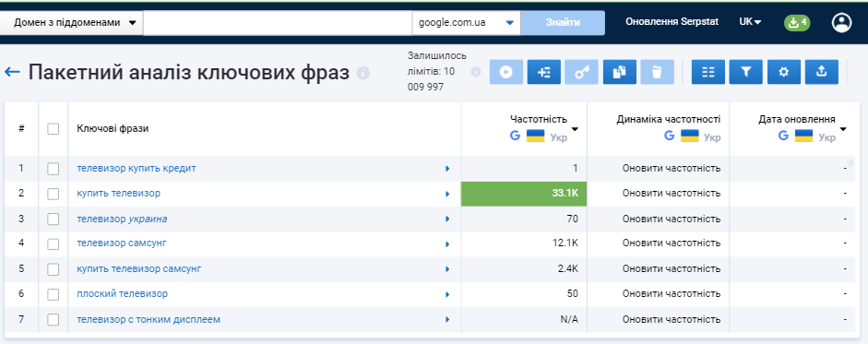
Task: Open the gear settings toolbar icon
Action: pos(783,72)
